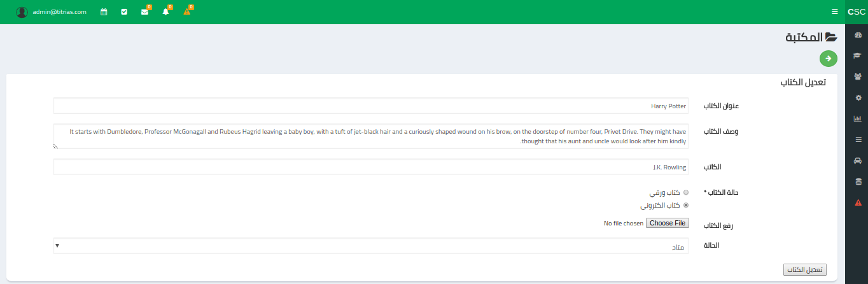This screenshot has height=284, width=868.
Task: Select the كتاب الكتروني radio option
Action: [x=685, y=205]
